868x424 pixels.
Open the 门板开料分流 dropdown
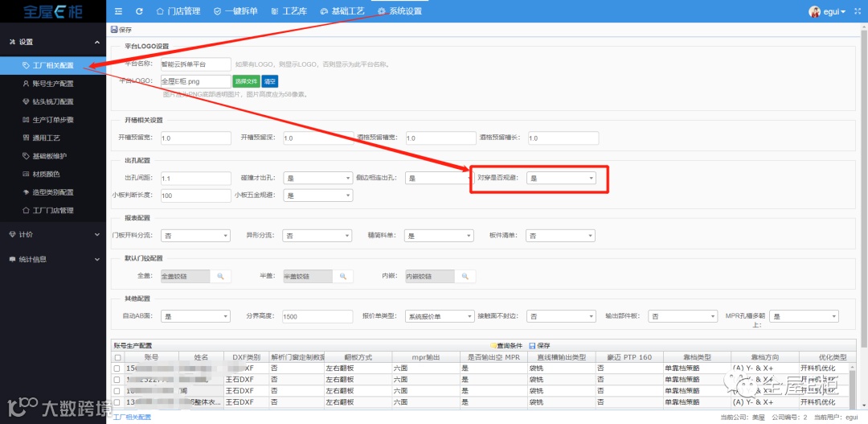(x=195, y=236)
